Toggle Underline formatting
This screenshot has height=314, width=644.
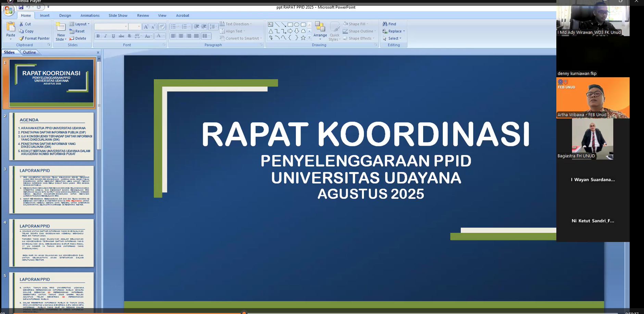113,36
